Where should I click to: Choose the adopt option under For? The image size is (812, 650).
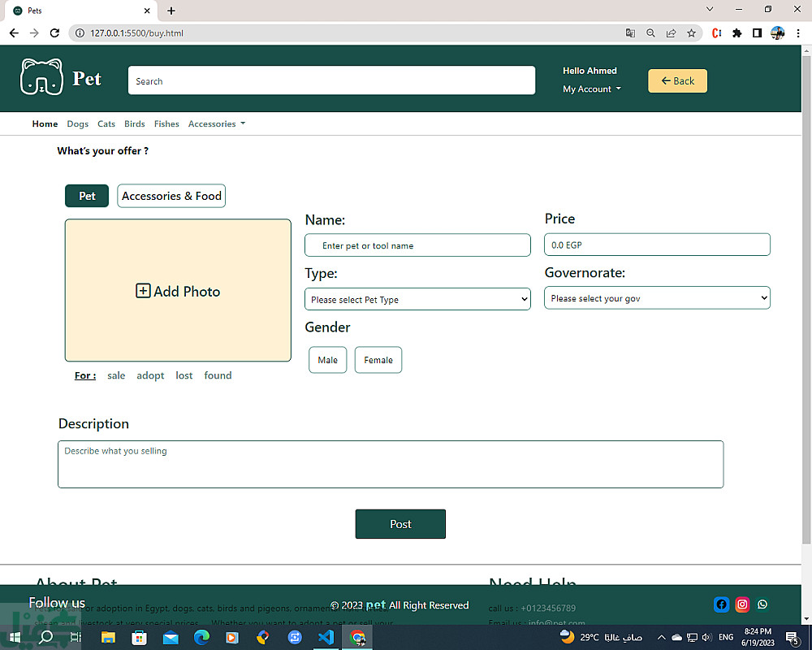(150, 375)
